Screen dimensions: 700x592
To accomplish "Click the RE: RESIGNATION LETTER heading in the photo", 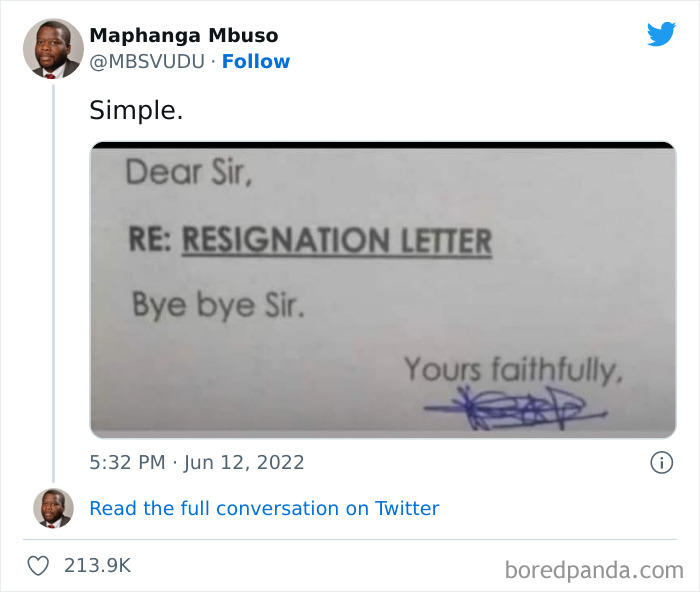I will click(x=308, y=240).
